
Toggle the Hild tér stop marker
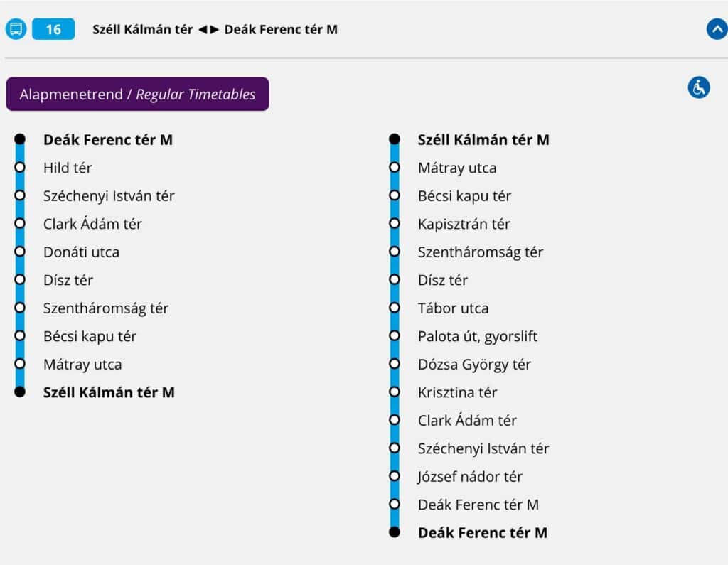point(20,167)
